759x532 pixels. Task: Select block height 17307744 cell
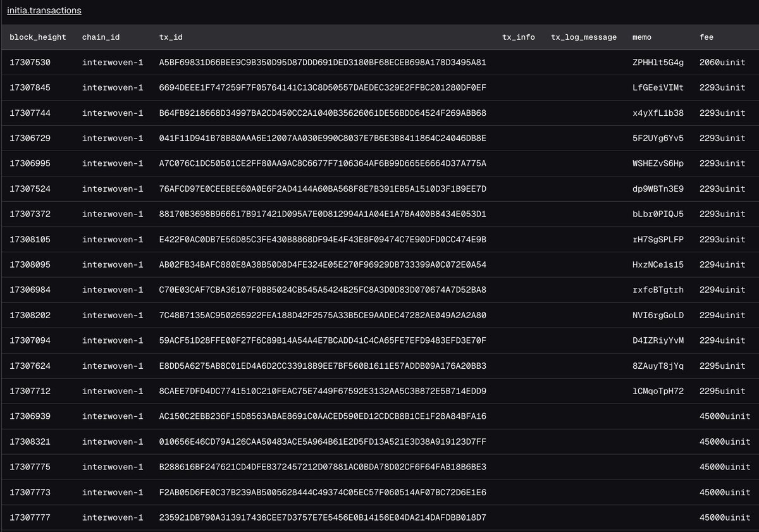pos(30,113)
